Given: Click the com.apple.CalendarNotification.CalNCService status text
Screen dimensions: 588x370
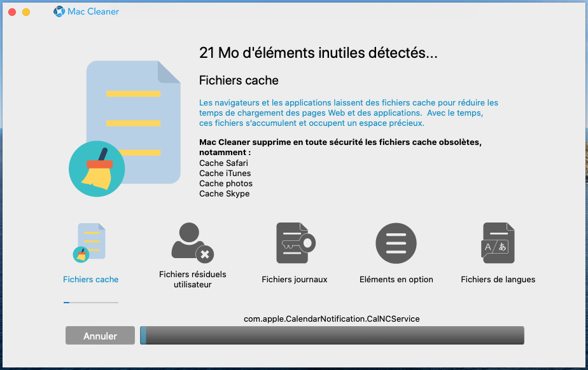Looking at the screenshot, I should (x=332, y=319).
